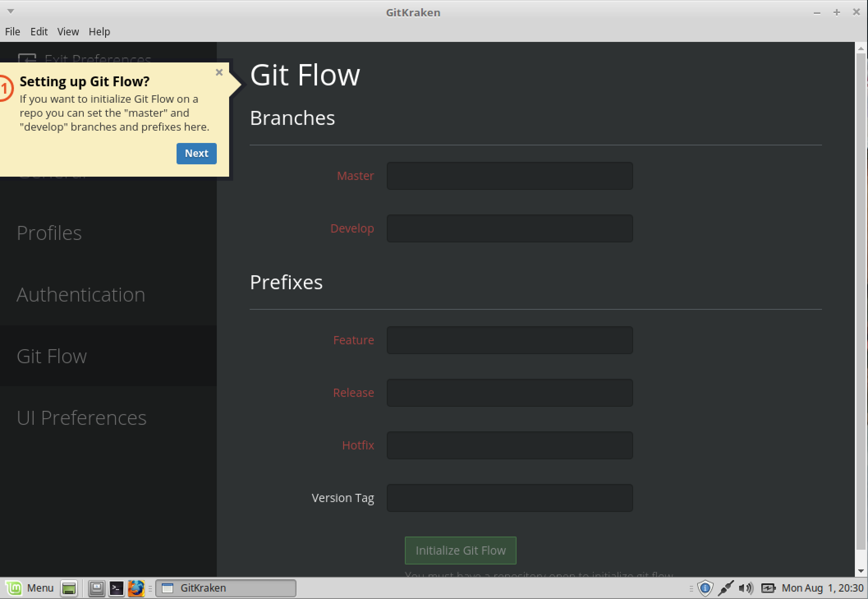Open the Help menu
868x599 pixels.
tap(99, 32)
